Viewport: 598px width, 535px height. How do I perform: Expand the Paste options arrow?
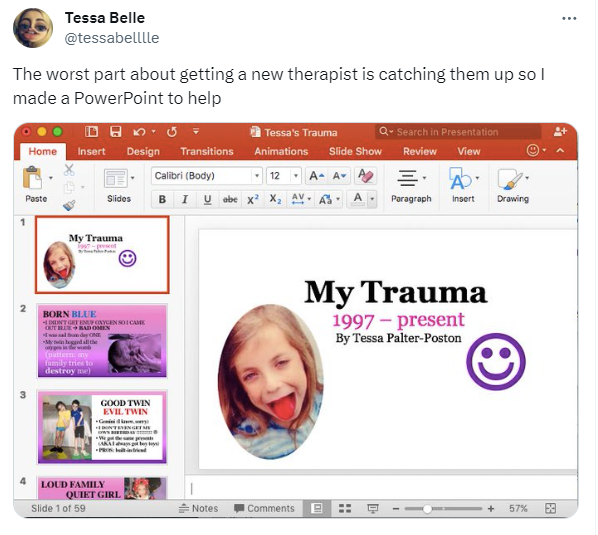point(50,178)
